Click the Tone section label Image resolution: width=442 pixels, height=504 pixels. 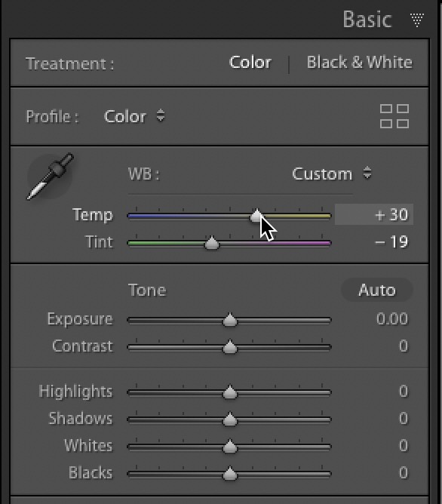(147, 290)
